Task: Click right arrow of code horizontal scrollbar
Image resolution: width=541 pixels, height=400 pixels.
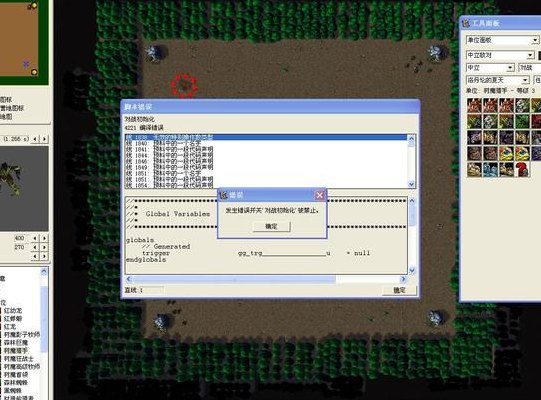Action: 403,279
